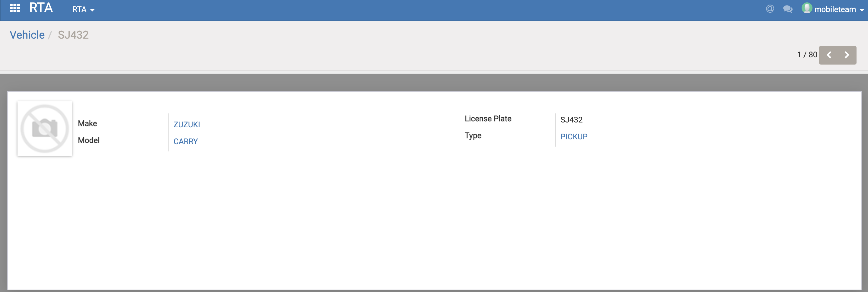
Task: Click the RTA app title
Action: pyautogui.click(x=41, y=8)
